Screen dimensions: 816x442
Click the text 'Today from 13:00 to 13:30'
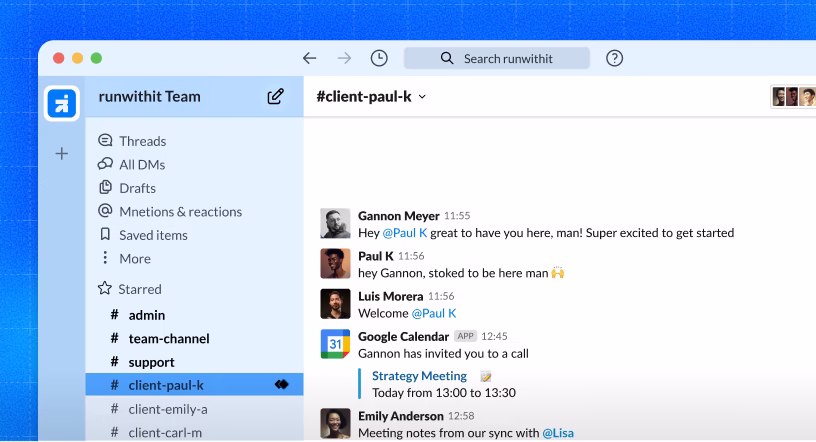pos(444,393)
